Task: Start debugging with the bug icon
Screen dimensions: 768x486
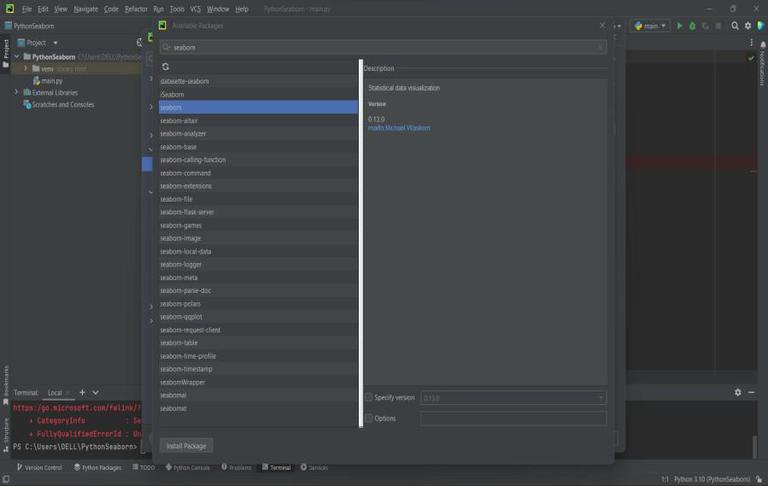Action: pyautogui.click(x=692, y=26)
